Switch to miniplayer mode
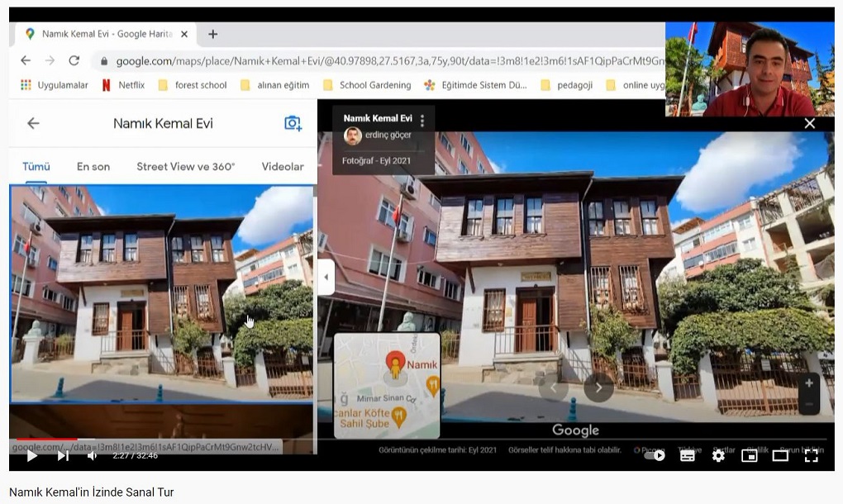Viewport: 843px width, 504px height. click(750, 456)
